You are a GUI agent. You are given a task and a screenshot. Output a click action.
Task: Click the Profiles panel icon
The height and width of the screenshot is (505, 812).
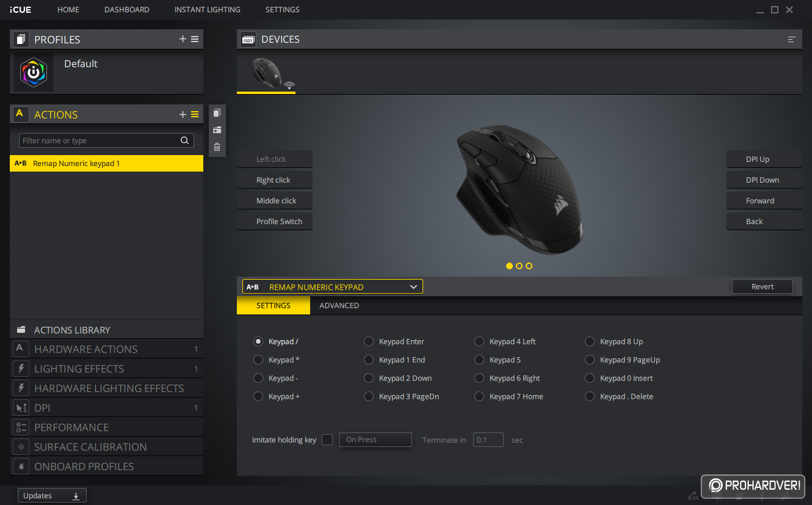click(x=21, y=39)
